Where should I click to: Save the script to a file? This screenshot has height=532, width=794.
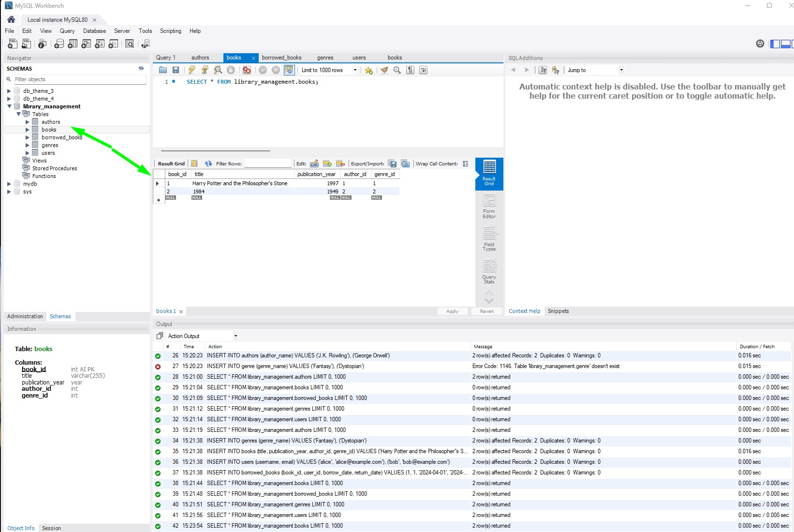pos(176,70)
